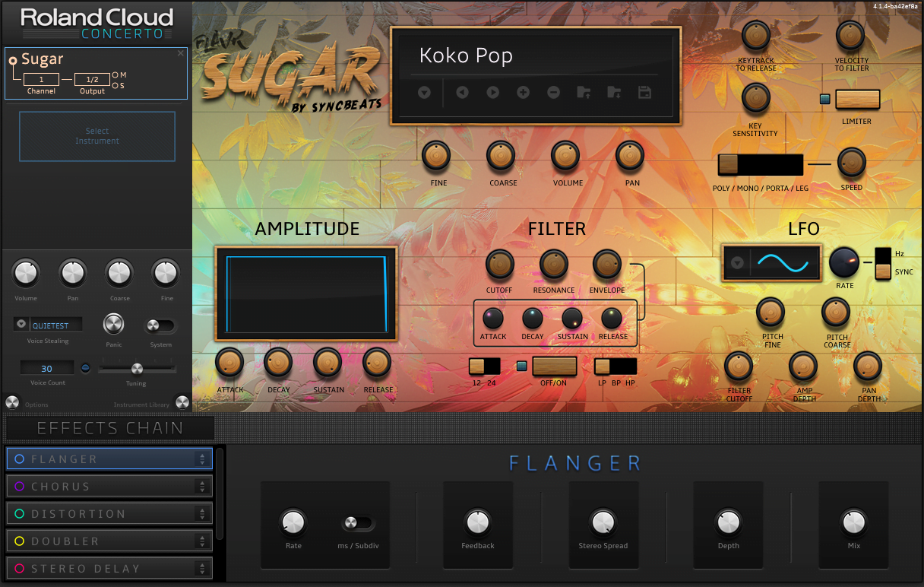Click the LFO Pan Depth knob
Viewport: 924px width, 587px height.
point(868,366)
